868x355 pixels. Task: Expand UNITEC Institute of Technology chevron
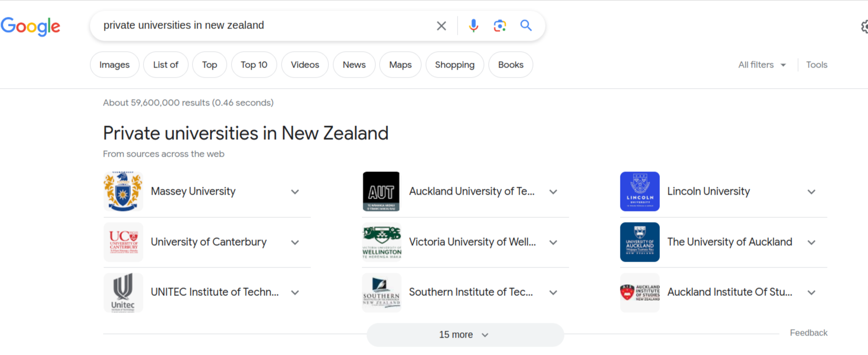pyautogui.click(x=295, y=293)
